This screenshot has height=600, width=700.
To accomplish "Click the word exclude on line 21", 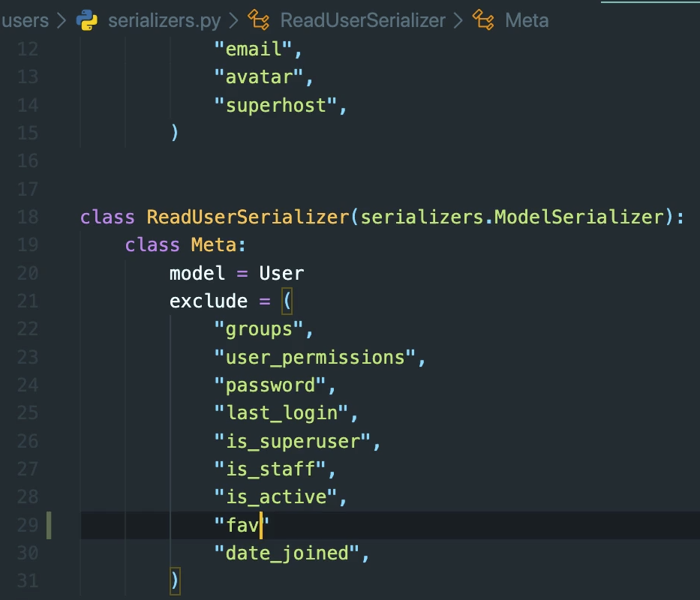I will pyautogui.click(x=209, y=301).
